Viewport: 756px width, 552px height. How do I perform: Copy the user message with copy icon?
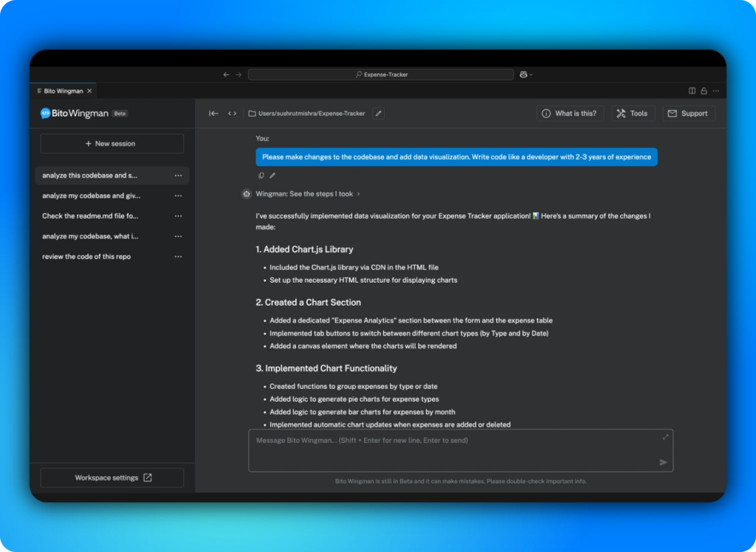click(261, 176)
